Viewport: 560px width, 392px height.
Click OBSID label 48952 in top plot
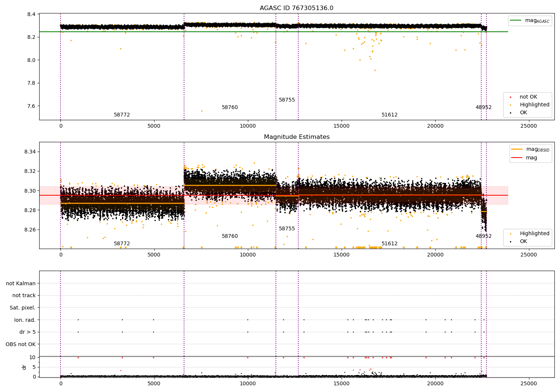click(483, 108)
